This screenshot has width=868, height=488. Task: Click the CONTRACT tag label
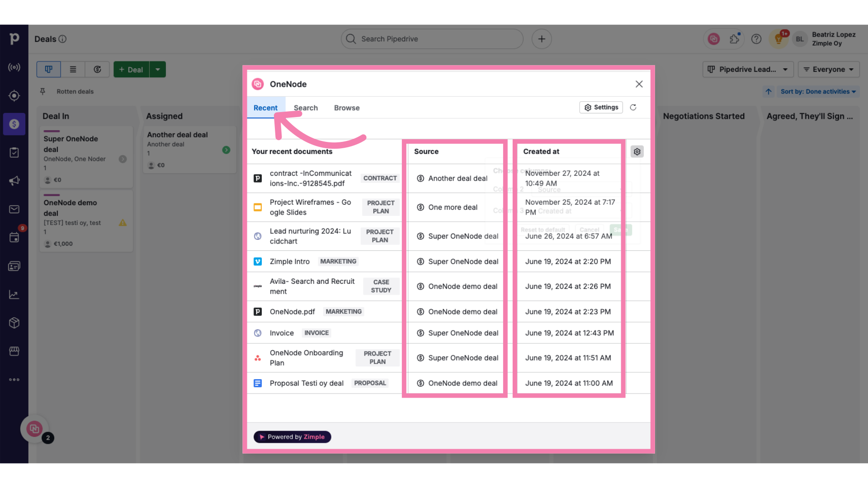pyautogui.click(x=380, y=178)
